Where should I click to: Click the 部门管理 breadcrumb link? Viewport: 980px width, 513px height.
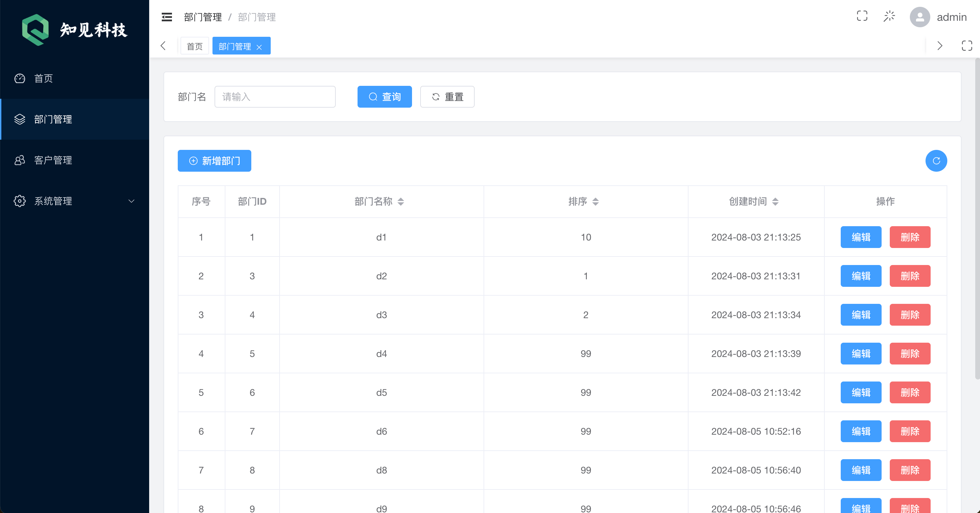point(203,17)
